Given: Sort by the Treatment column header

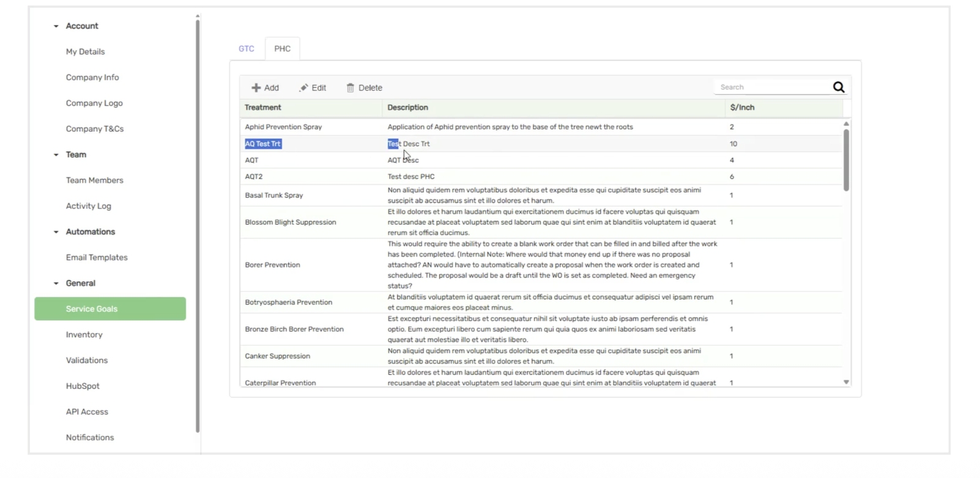Looking at the screenshot, I should coord(263,108).
